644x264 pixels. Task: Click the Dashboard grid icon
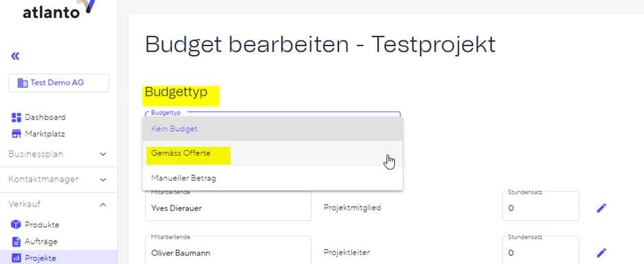point(16,118)
